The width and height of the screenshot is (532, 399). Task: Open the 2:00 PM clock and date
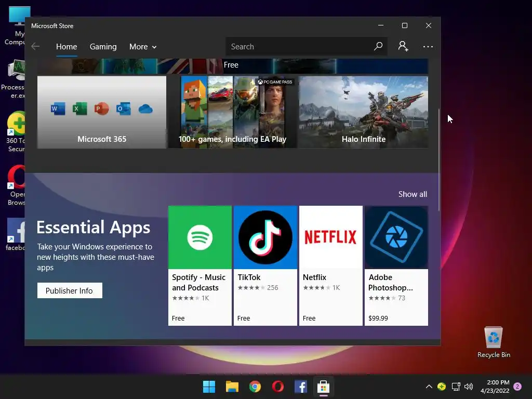click(495, 387)
